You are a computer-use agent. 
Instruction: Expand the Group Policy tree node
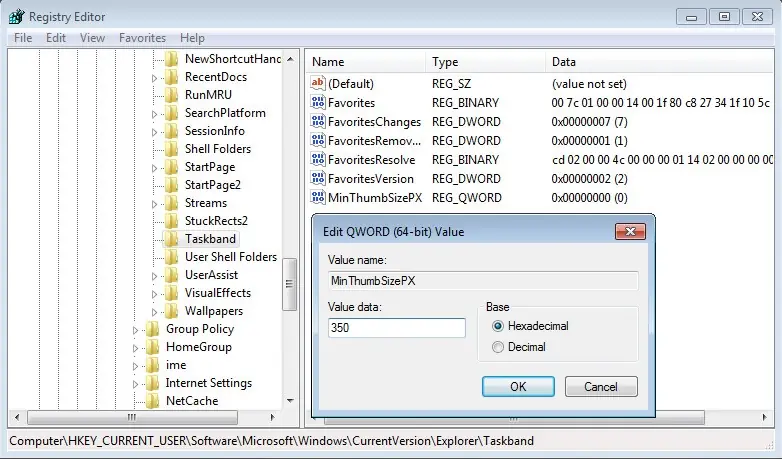pyautogui.click(x=135, y=330)
